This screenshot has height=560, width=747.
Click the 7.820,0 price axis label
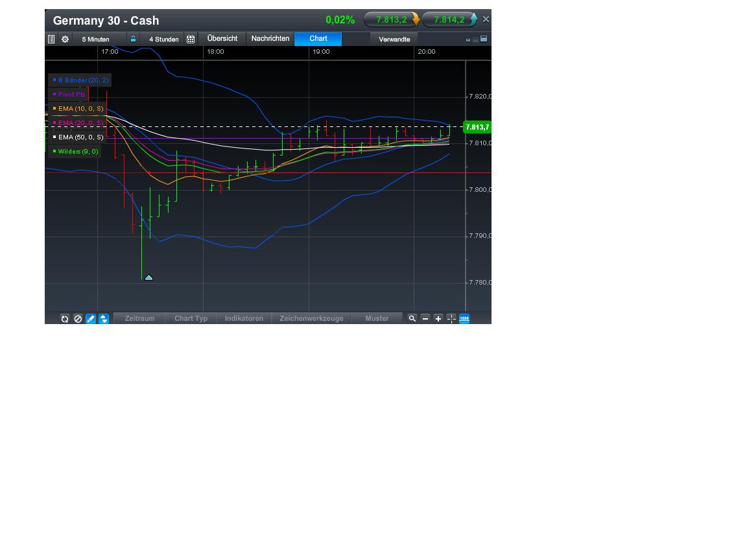(480, 96)
